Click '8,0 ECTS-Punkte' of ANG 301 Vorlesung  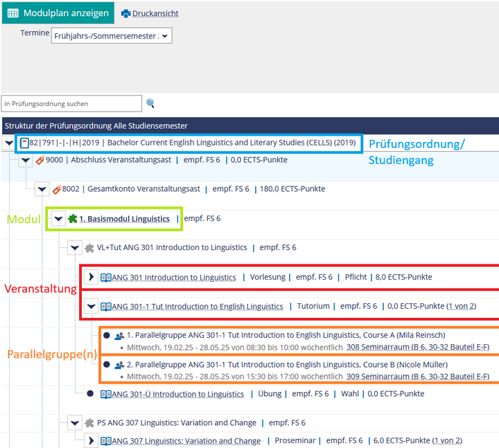(403, 277)
